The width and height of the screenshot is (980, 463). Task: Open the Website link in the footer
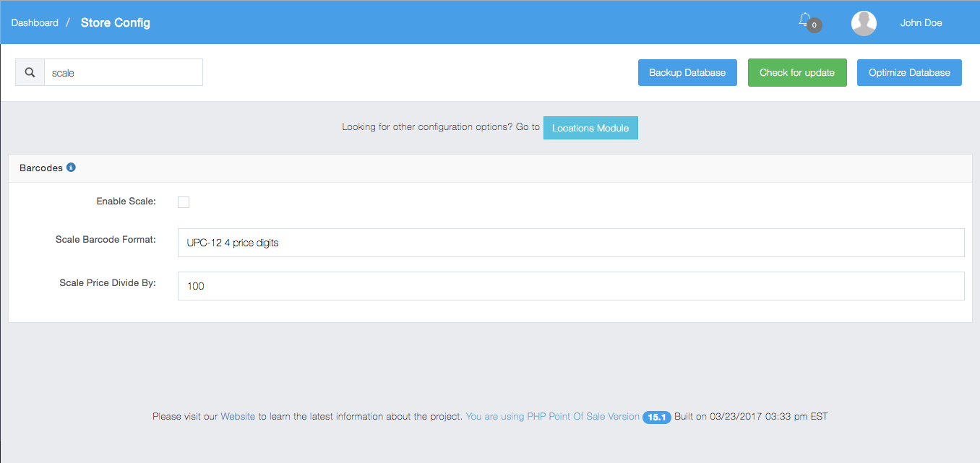(238, 417)
